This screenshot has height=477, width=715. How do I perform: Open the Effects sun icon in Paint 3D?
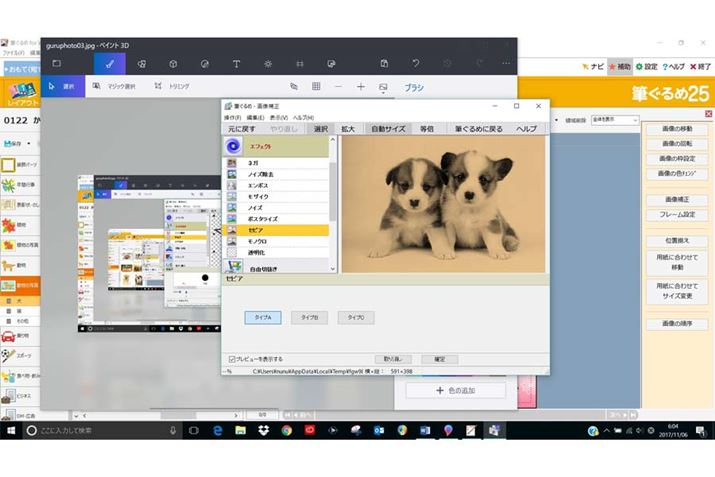click(x=267, y=63)
